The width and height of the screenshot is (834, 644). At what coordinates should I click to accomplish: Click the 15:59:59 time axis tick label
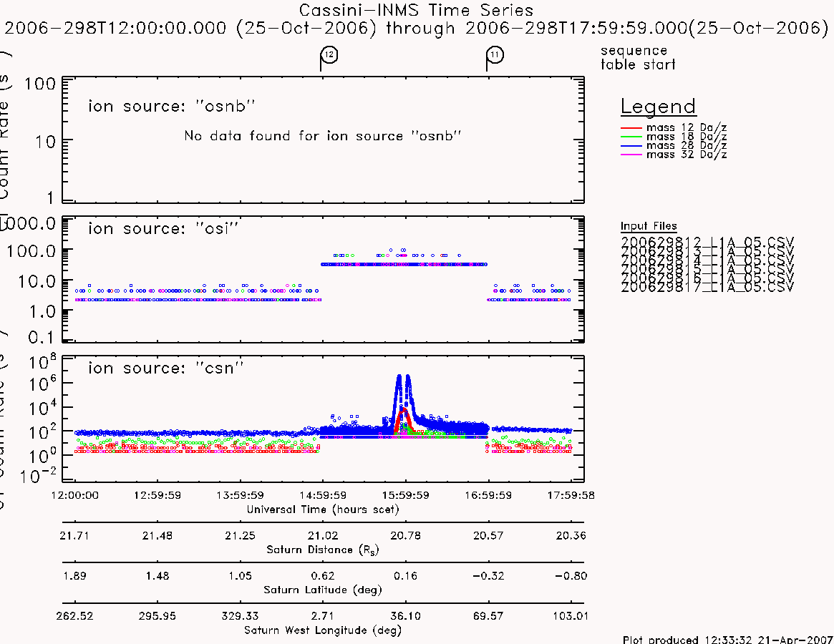(x=405, y=495)
